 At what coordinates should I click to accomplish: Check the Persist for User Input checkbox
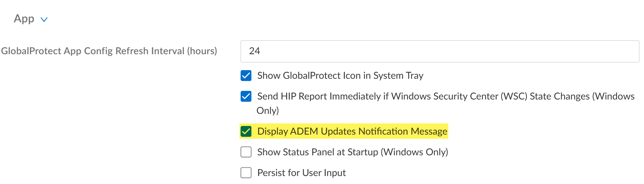(x=246, y=173)
